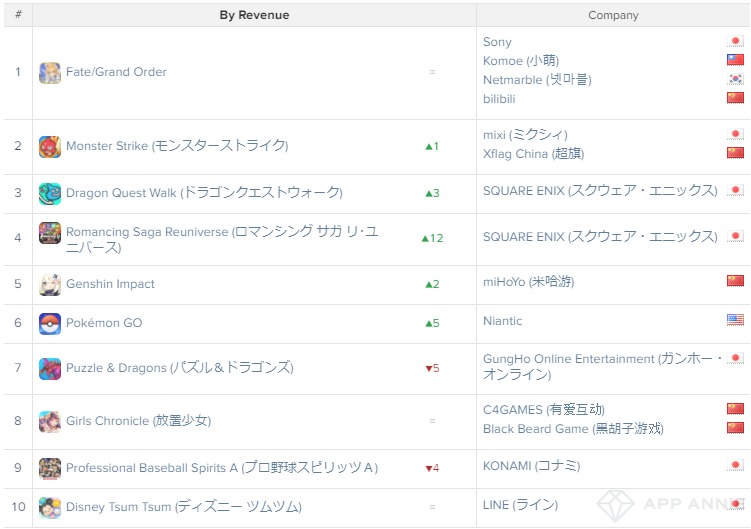The image size is (751, 529).
Task: Open the Puzzle & Dragons game link
Action: [x=180, y=368]
